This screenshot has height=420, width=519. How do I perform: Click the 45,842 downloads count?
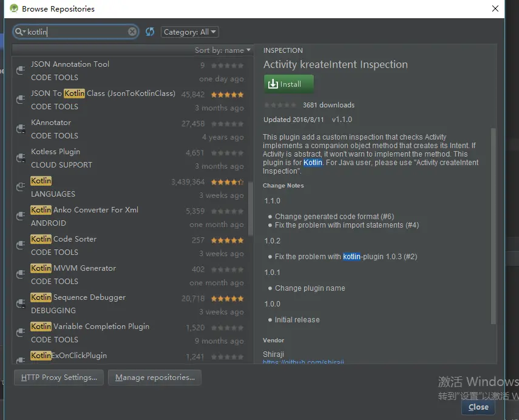pyautogui.click(x=193, y=95)
